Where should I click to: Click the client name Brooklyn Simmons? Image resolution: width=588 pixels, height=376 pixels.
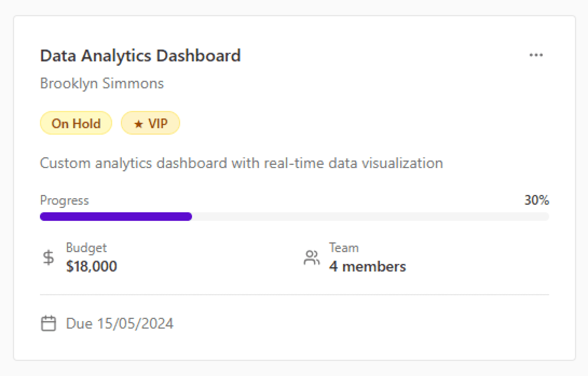pyautogui.click(x=102, y=83)
